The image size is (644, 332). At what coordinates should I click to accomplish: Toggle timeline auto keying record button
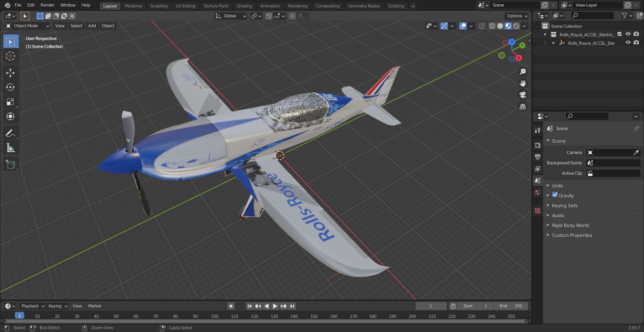[x=231, y=306]
